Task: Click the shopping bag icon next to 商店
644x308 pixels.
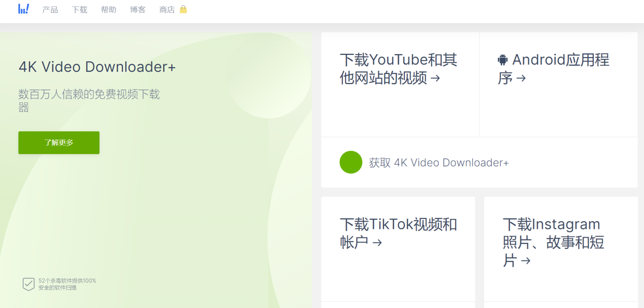Action: [183, 9]
